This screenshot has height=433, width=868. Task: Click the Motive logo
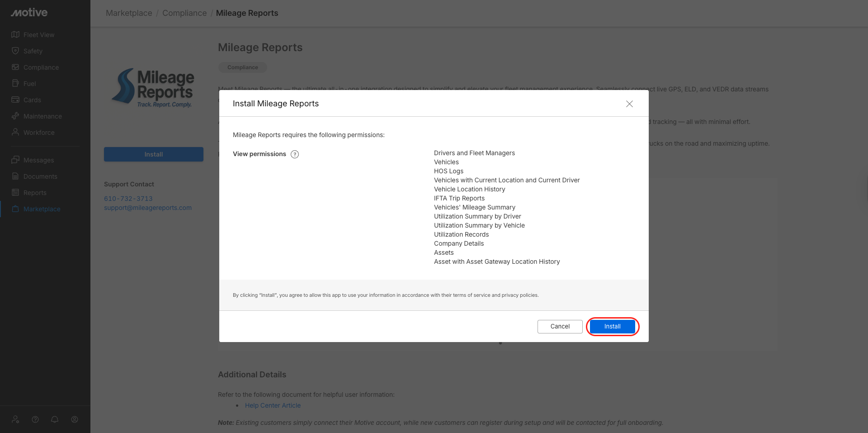point(29,13)
